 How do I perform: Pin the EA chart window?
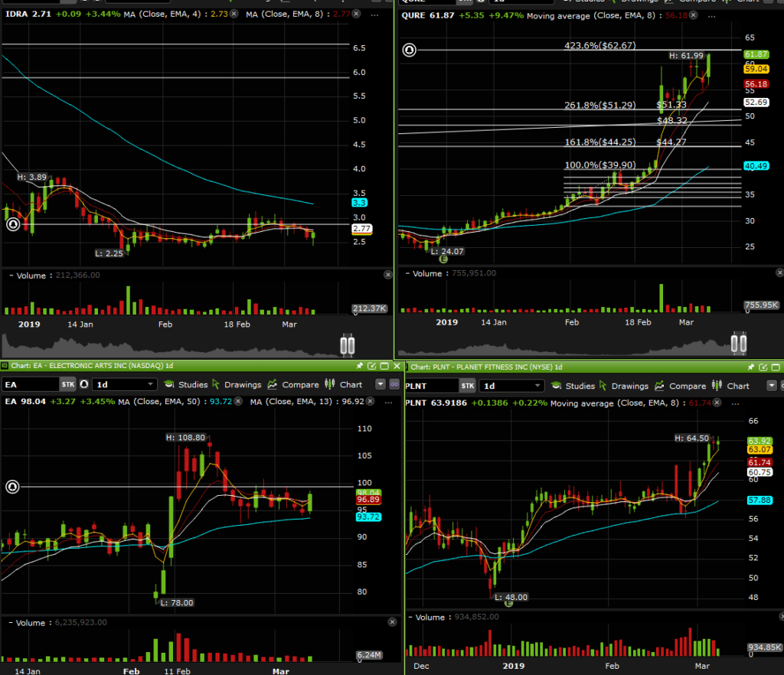coord(359,366)
